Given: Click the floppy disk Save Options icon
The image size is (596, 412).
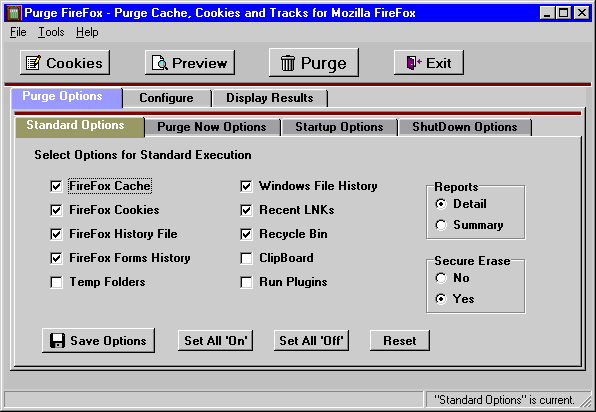Looking at the screenshot, I should click(57, 341).
